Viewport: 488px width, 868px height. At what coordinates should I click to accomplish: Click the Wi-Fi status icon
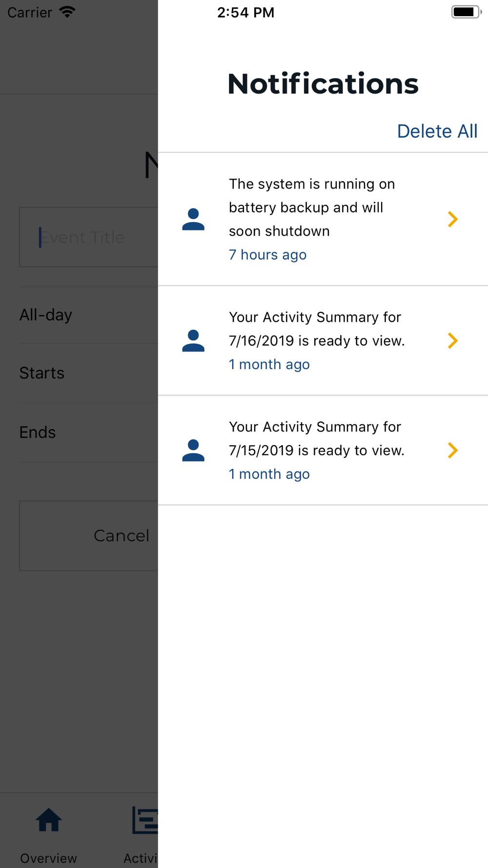tap(67, 12)
